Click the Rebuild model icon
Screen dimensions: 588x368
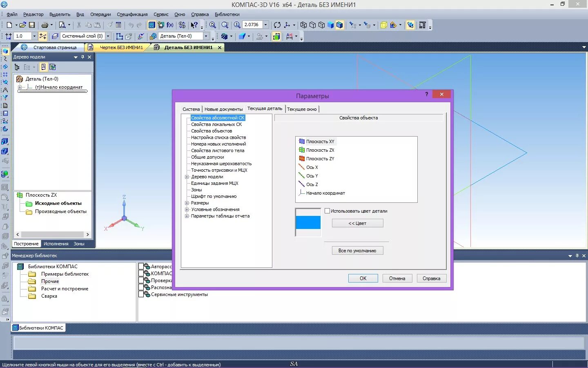tap(410, 25)
